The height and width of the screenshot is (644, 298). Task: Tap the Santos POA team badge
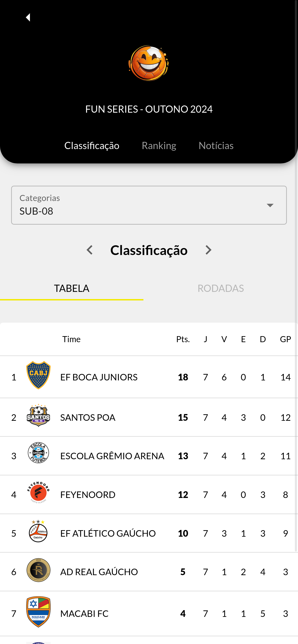38,415
